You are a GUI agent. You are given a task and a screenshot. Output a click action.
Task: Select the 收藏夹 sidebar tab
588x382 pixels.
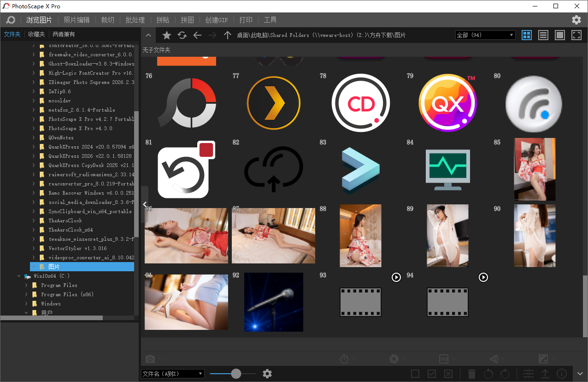click(36, 34)
